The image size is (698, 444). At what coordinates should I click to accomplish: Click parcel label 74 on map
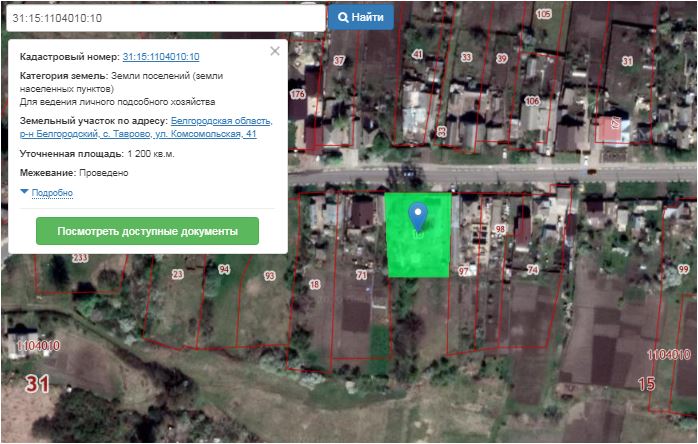533,269
